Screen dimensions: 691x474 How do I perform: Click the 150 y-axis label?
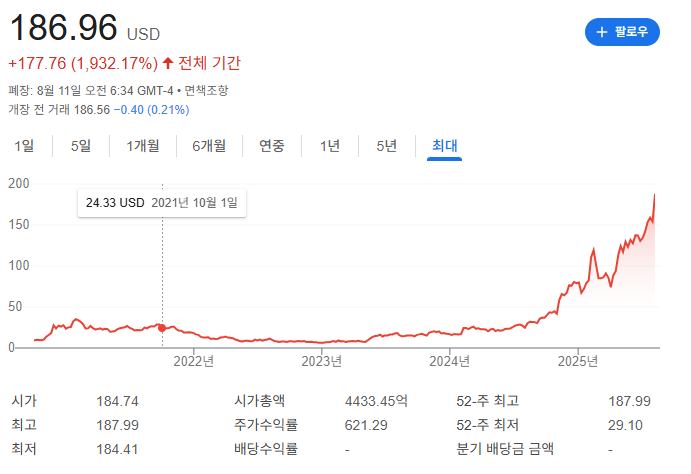tap(19, 224)
